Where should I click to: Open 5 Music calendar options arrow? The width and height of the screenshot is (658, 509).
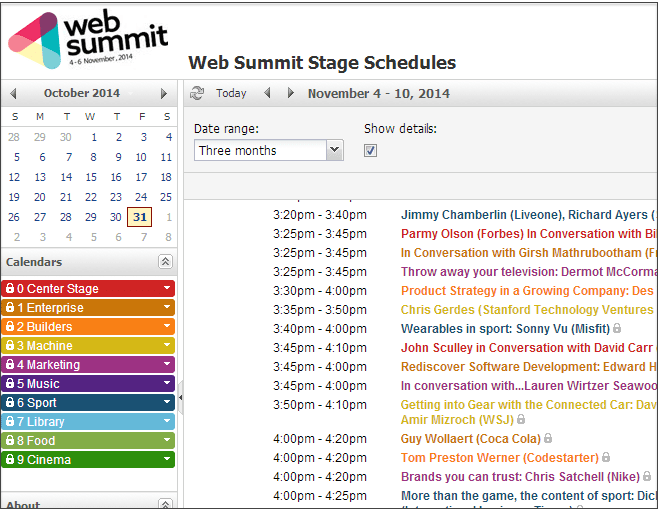coord(167,383)
